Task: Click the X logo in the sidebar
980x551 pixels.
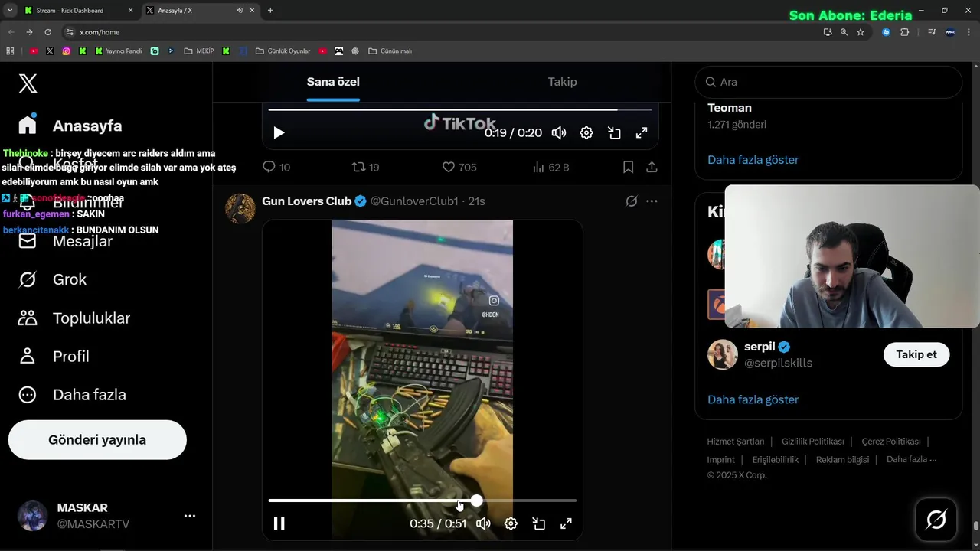Action: tap(28, 83)
